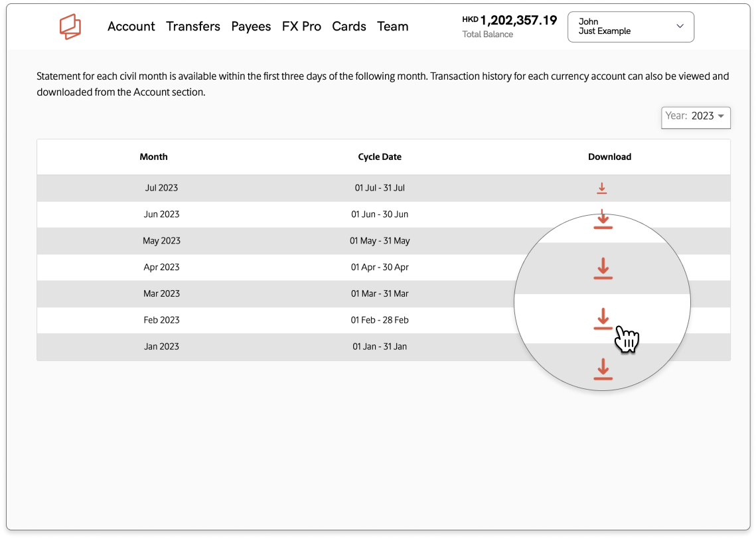Image resolution: width=756 pixels, height=539 pixels.
Task: Open the Payees page
Action: [251, 27]
